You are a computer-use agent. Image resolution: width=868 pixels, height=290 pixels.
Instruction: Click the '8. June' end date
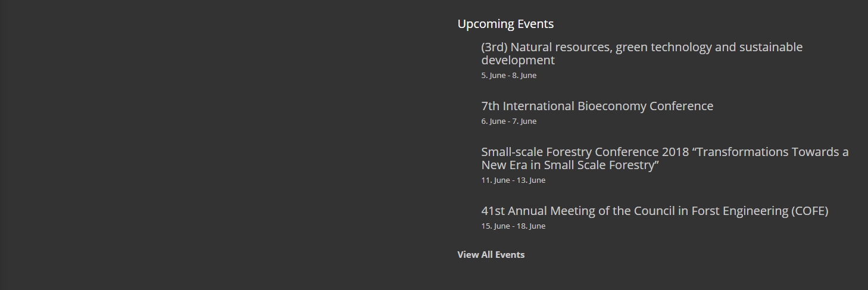[x=524, y=76]
